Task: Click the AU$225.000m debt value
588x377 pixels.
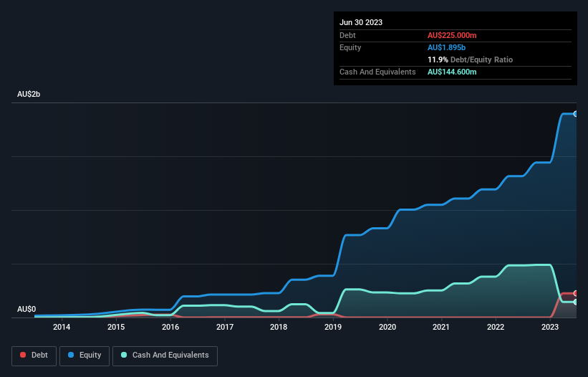Action: click(452, 35)
